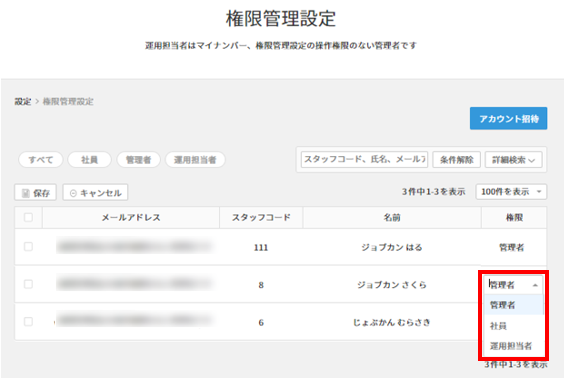
Task: Select the 管理者 filter tab
Action: 138,160
